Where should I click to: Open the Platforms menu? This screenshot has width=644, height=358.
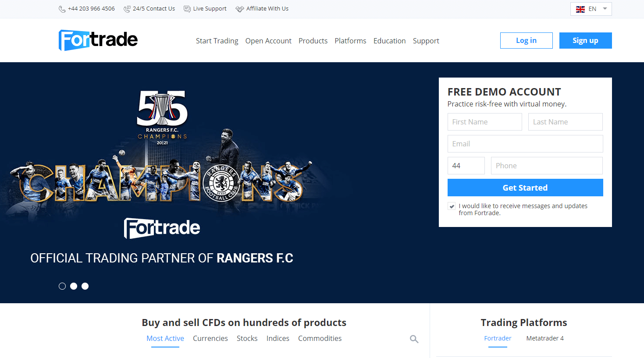click(x=350, y=41)
